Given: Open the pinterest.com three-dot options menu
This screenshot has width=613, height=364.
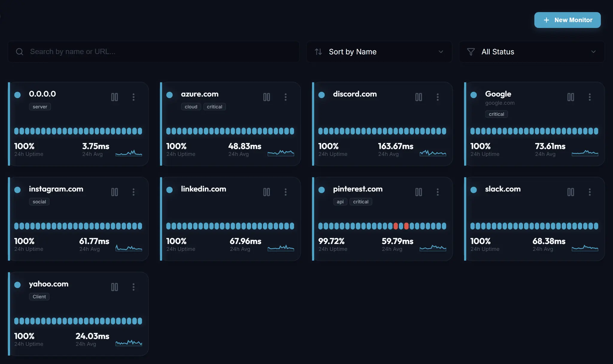Looking at the screenshot, I should point(438,192).
